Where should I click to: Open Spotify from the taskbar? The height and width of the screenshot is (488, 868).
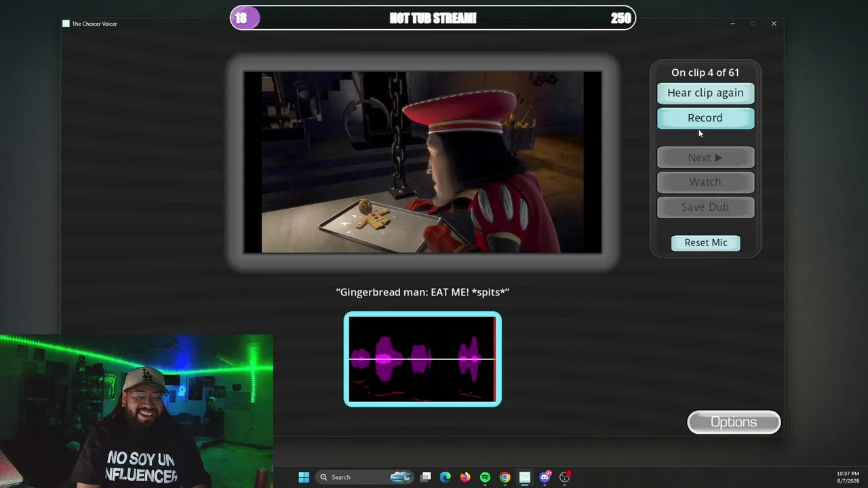coord(485,477)
